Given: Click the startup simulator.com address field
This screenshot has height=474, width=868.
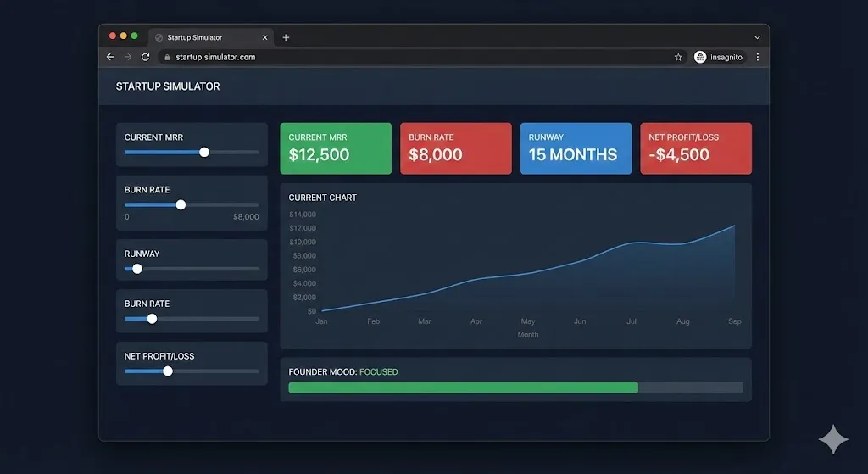Looking at the screenshot, I should 422,57.
